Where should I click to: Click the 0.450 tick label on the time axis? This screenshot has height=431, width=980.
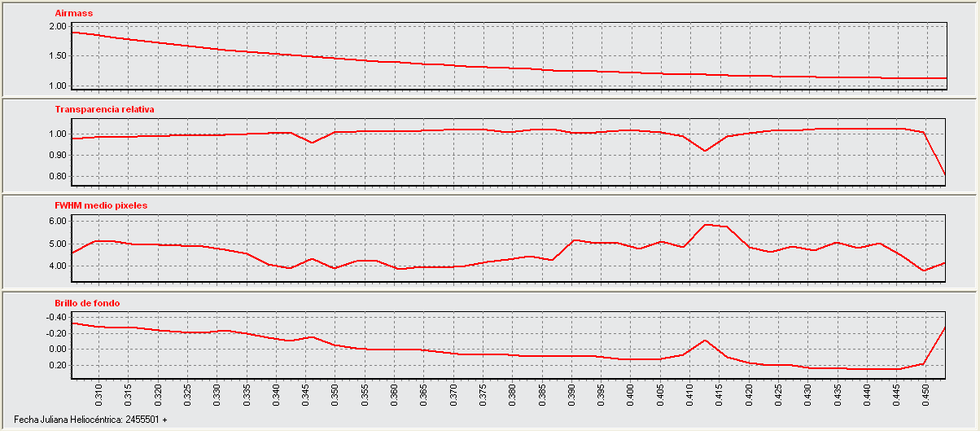tap(925, 396)
